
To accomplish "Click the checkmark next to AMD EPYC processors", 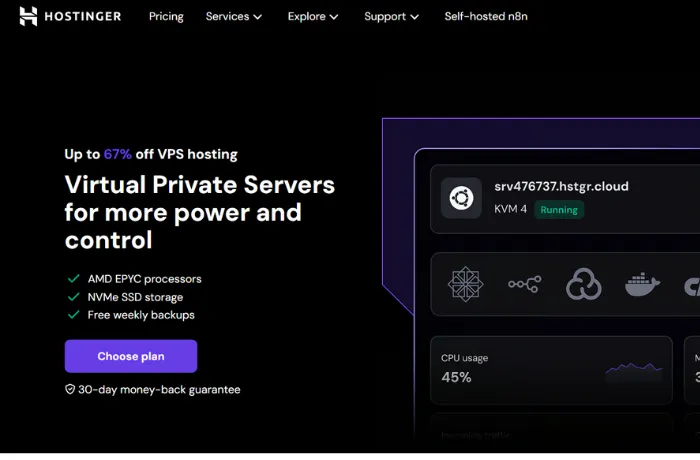I will point(73,279).
